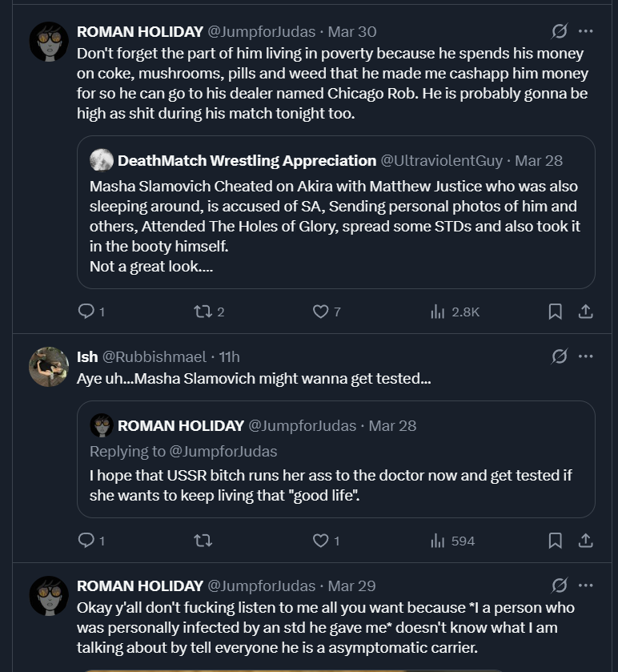Open Ish's profile avatar
The image size is (618, 672).
click(49, 367)
